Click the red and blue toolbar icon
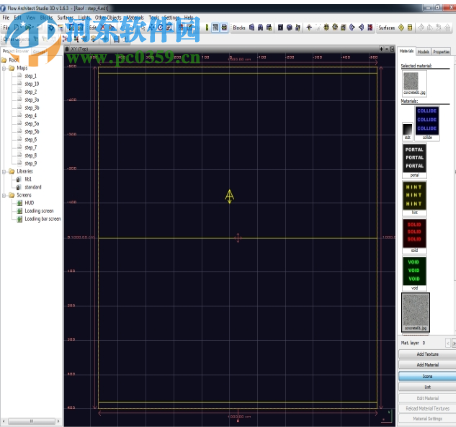Viewport: 456px width, 427px height. [370, 27]
